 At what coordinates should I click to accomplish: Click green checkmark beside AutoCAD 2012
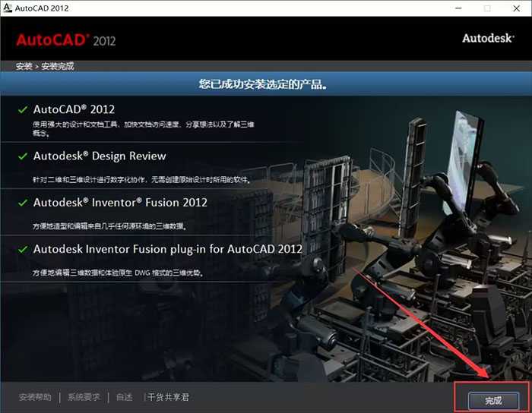tap(23, 110)
